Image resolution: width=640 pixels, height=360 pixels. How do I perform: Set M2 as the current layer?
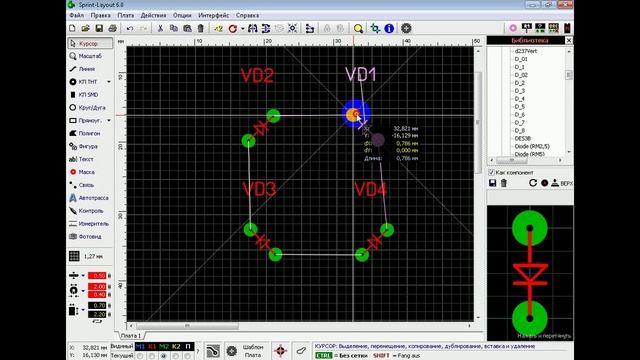[x=164, y=356]
